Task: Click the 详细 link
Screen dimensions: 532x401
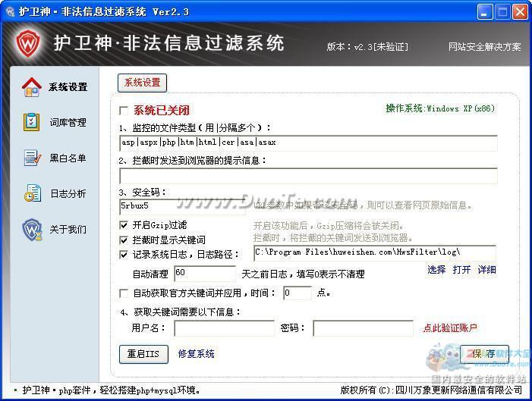Action: click(487, 270)
